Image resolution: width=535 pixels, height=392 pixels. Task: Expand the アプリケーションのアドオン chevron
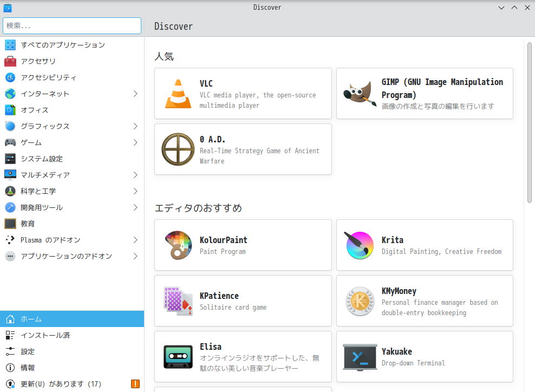135,256
